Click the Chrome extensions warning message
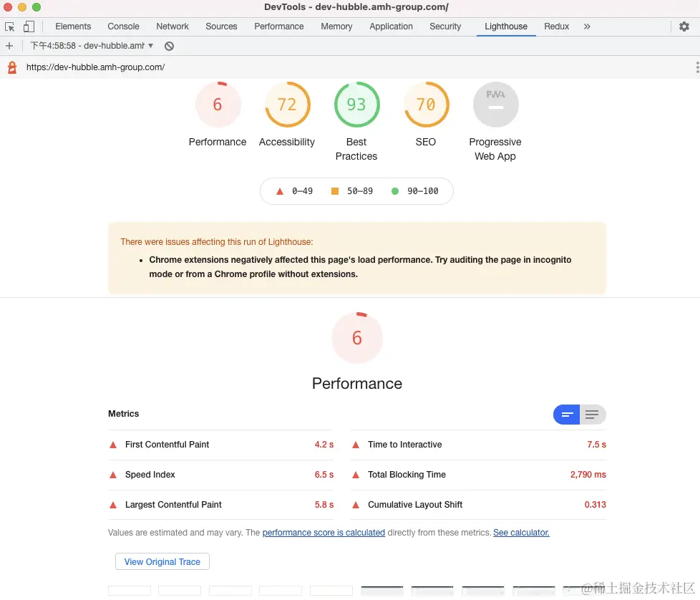This screenshot has width=700, height=600. (x=360, y=267)
